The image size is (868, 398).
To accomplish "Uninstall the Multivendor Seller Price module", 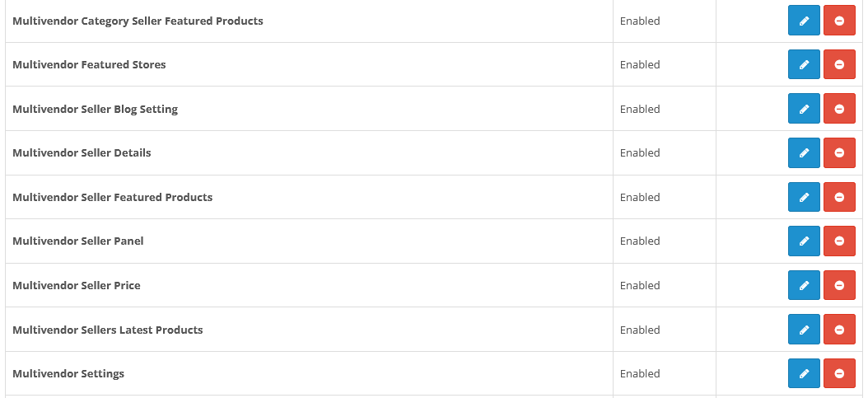I will tap(839, 285).
